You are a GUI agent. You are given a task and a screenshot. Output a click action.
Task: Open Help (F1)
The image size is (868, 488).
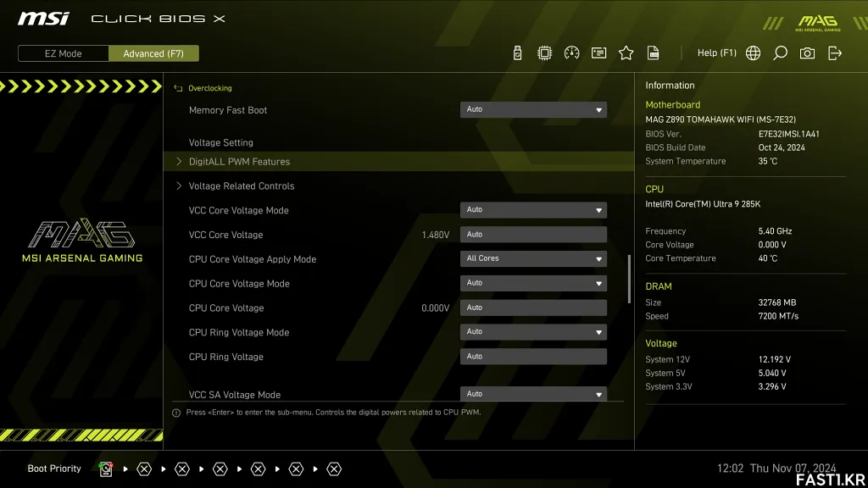[x=716, y=53]
